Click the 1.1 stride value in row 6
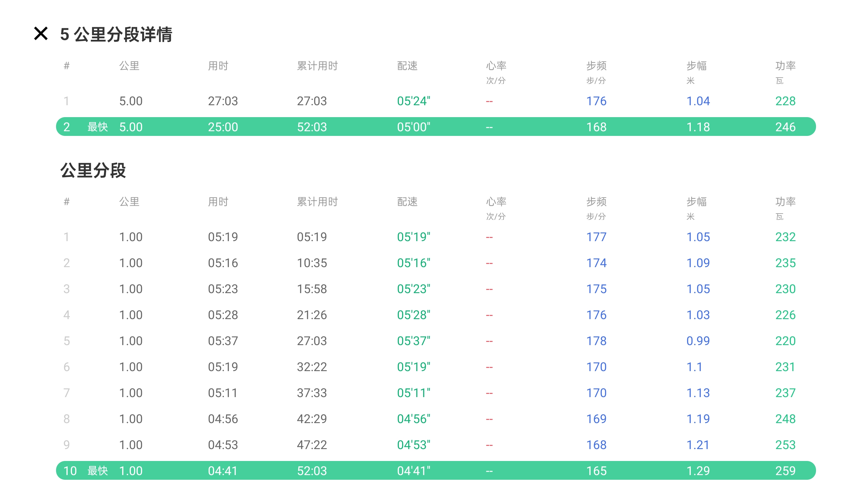Image resolution: width=868 pixels, height=502 pixels. (x=694, y=367)
